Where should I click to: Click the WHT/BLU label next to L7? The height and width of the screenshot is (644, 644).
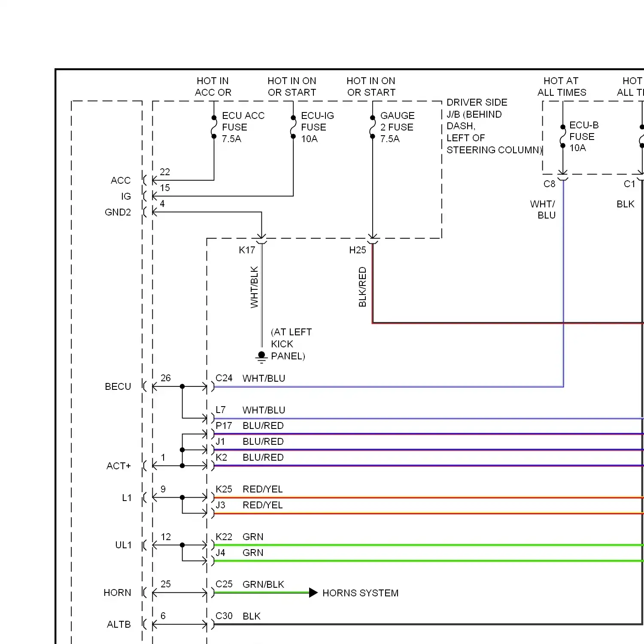tap(264, 410)
